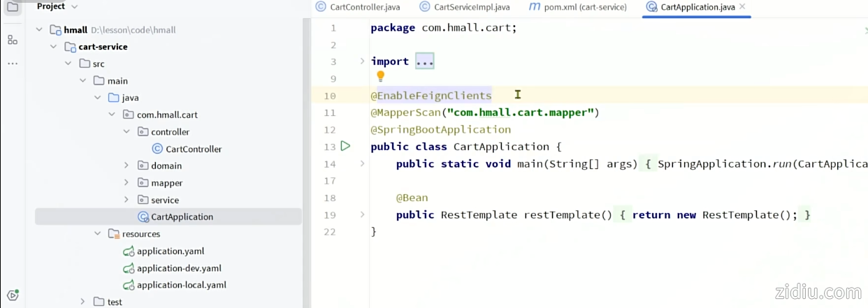Expand the domain package folder

126,166
